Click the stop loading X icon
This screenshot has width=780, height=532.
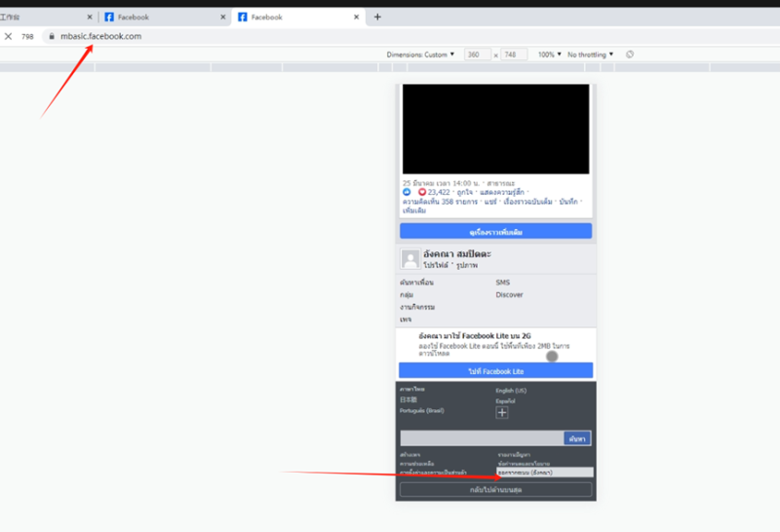8,36
